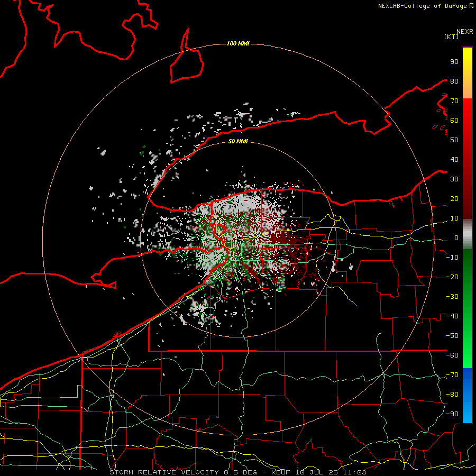
Task: Click the 10 label on the velocity scale
Action: (454, 218)
